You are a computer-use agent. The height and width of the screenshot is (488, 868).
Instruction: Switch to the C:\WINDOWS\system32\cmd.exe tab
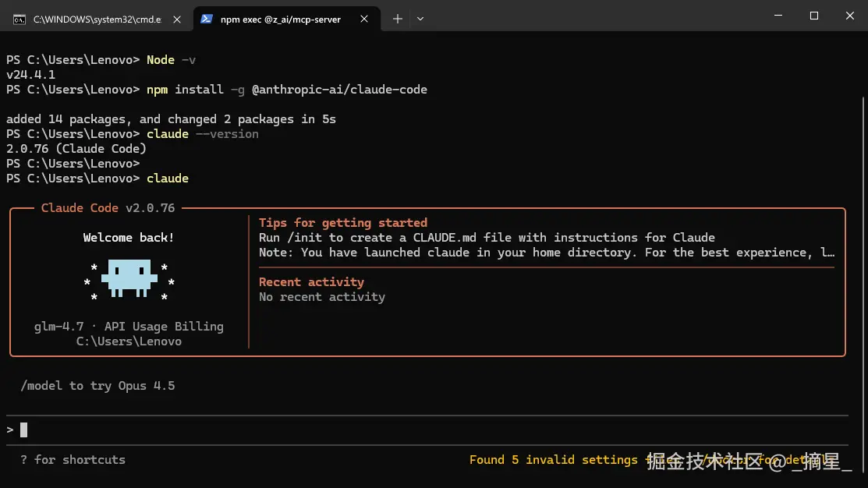coord(97,19)
